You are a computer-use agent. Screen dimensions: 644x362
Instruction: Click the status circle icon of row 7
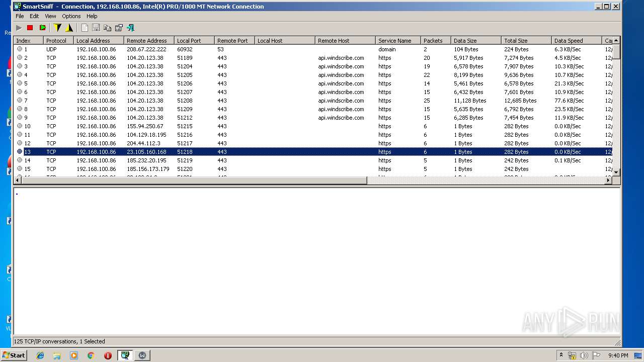coord(20,101)
